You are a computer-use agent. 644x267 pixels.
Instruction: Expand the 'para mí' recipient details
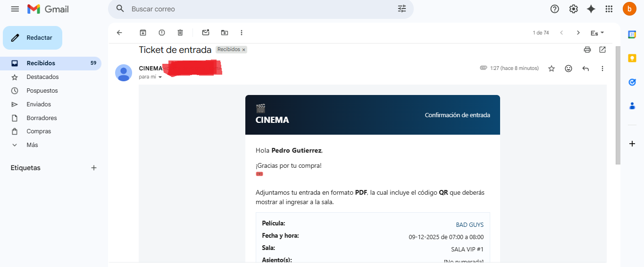160,77
